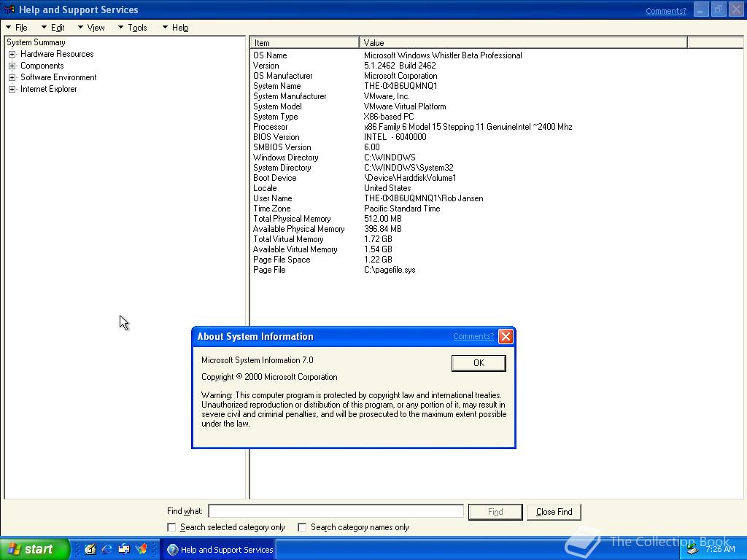Click Locale item
Image resolution: width=747 pixels, height=560 pixels.
click(265, 188)
